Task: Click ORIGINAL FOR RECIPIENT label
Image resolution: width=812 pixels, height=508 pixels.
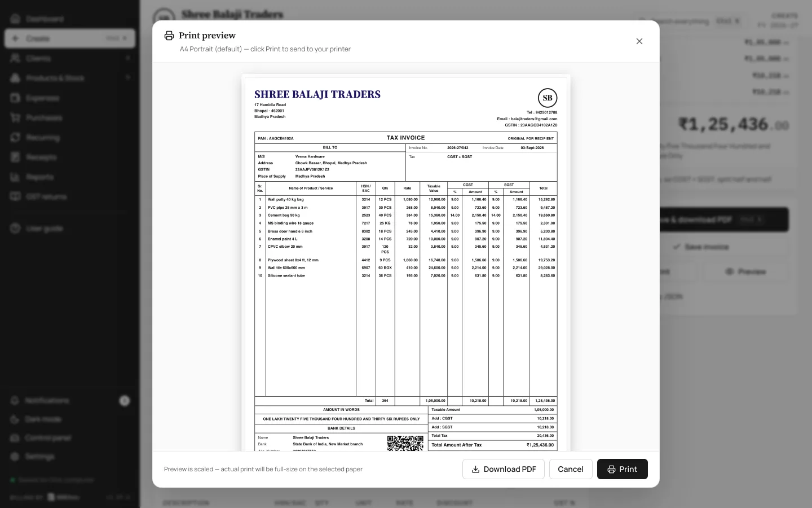Action: pos(531,138)
